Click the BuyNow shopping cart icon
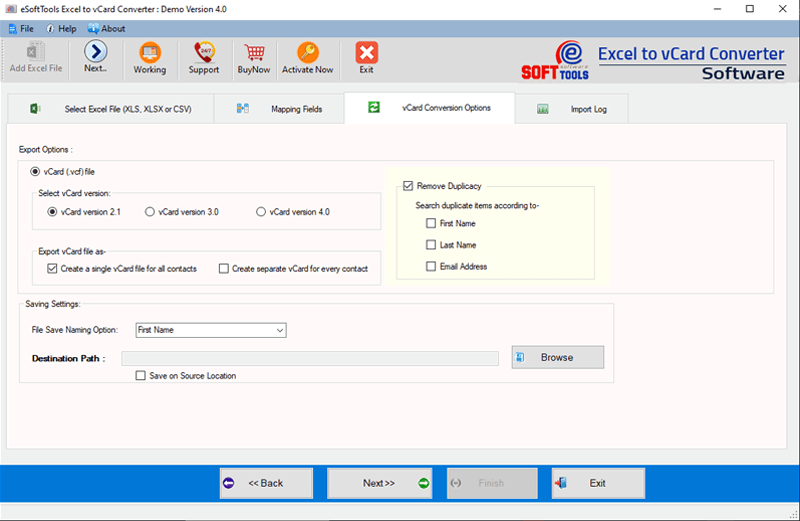800x521 pixels. pyautogui.click(x=254, y=52)
